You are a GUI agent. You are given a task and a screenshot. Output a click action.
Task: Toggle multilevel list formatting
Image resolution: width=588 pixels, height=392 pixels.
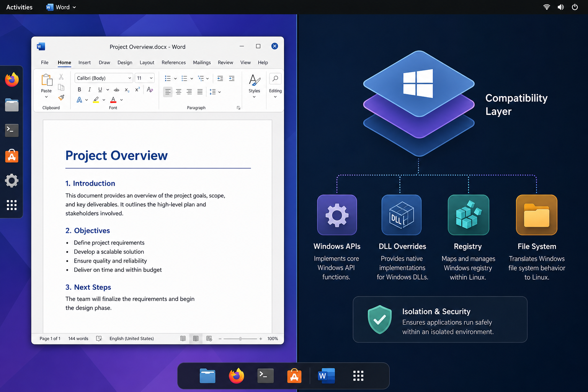click(x=201, y=78)
